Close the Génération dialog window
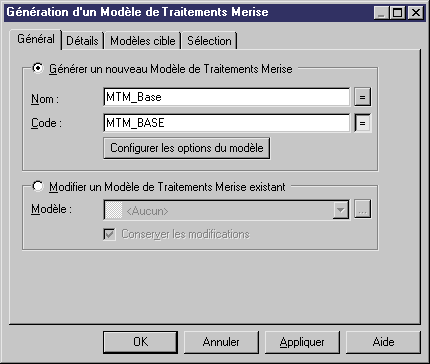430x364 pixels. [x=416, y=13]
